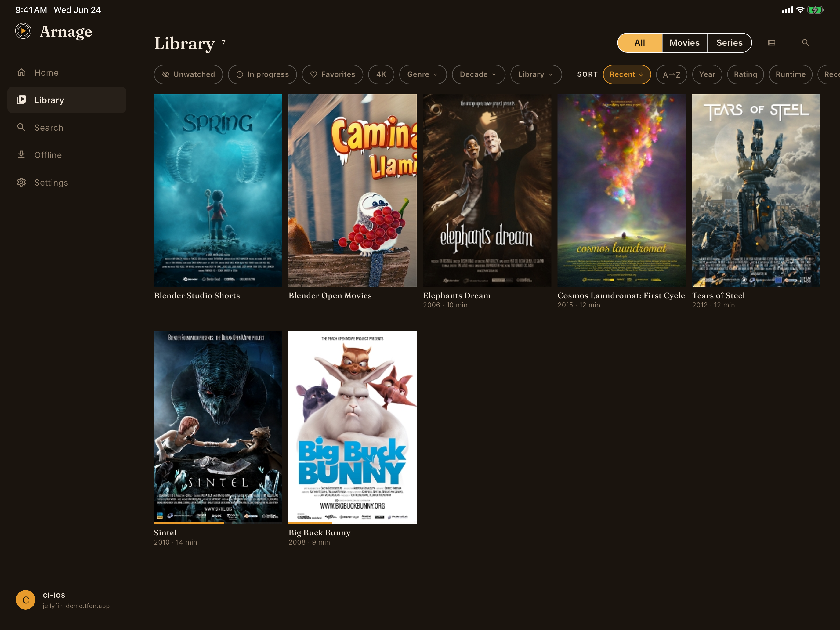This screenshot has height=630, width=840.
Task: Sort by Rating
Action: point(745,74)
